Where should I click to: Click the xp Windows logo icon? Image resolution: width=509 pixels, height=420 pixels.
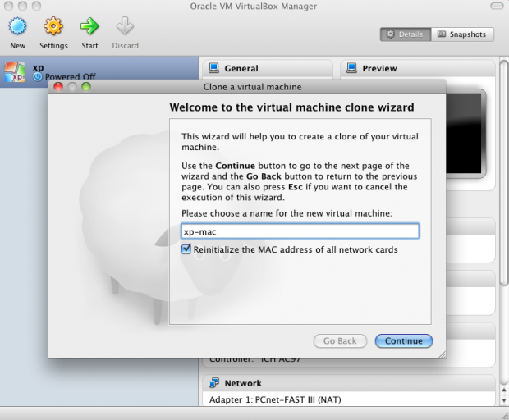[x=14, y=71]
